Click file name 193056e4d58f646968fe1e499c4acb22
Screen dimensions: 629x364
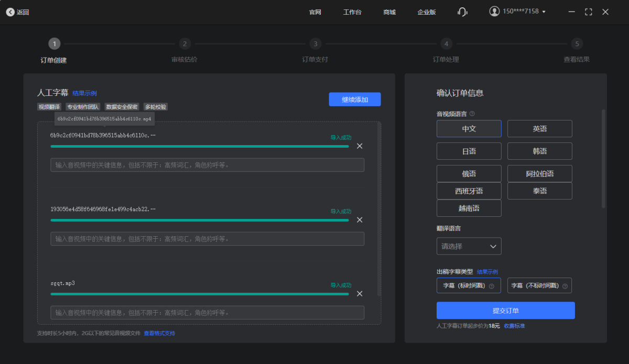pos(103,209)
